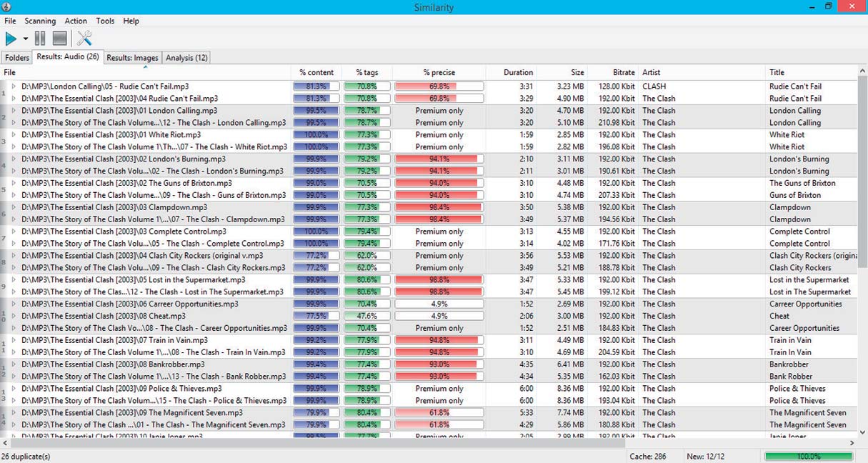Expand the Essential Clash 03 Clampdown row
This screenshot has height=463, width=868.
(x=14, y=207)
